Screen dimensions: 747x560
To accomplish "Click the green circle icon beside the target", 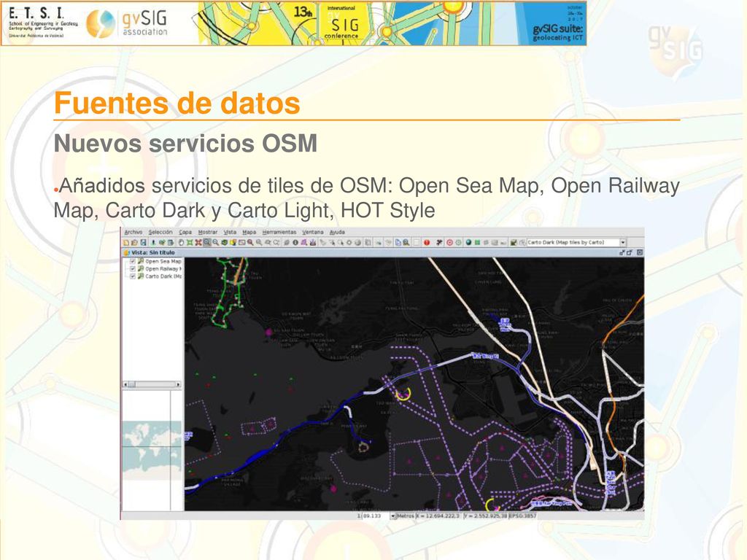I will (x=458, y=243).
